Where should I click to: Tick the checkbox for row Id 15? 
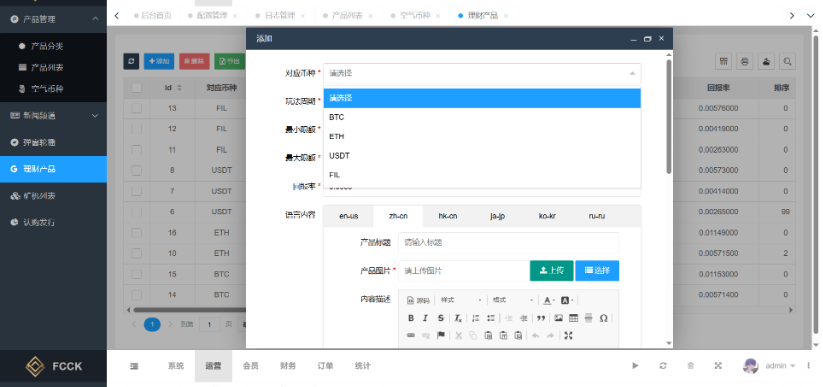click(136, 274)
